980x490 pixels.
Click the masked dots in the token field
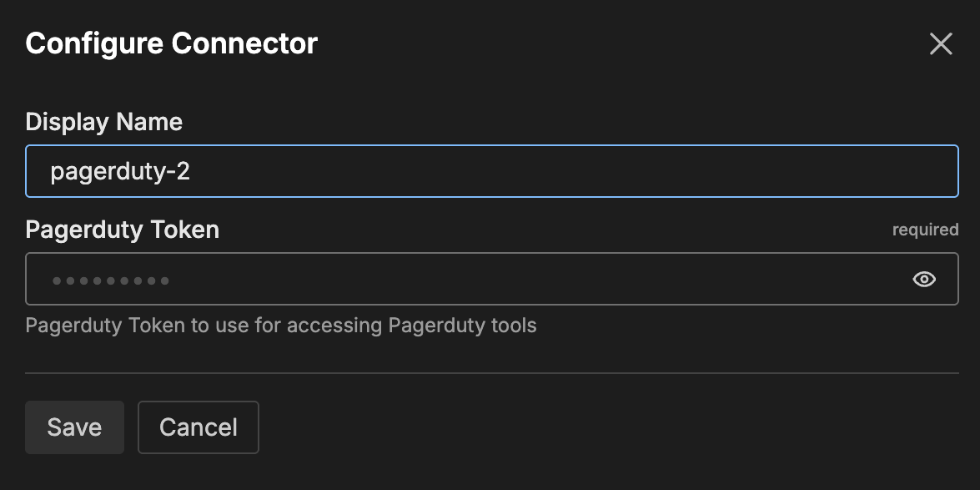pyautogui.click(x=111, y=280)
